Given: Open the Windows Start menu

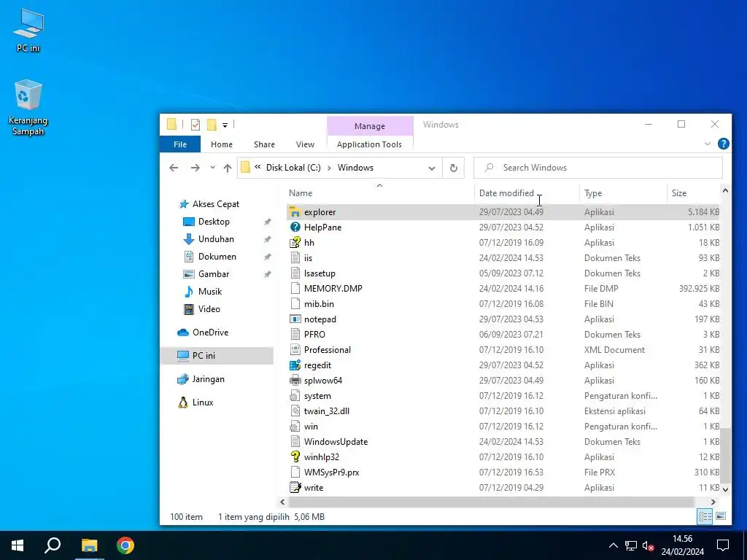Looking at the screenshot, I should (x=18, y=545).
